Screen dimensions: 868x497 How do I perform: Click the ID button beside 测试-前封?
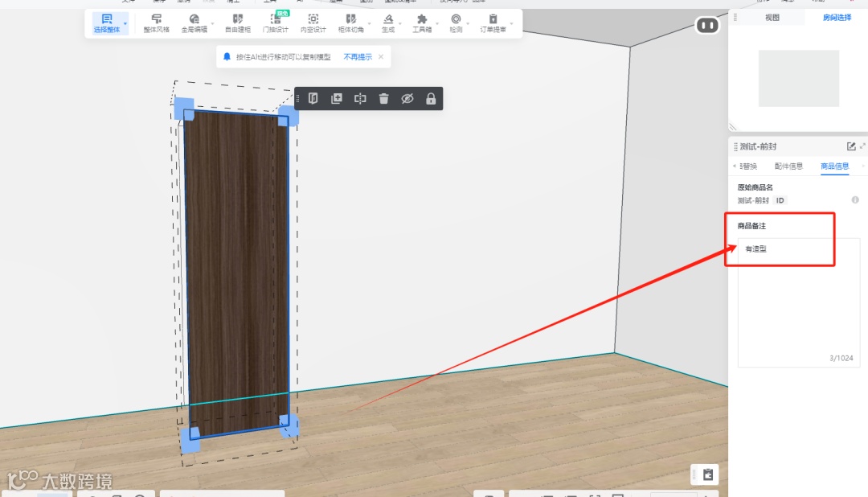[780, 200]
